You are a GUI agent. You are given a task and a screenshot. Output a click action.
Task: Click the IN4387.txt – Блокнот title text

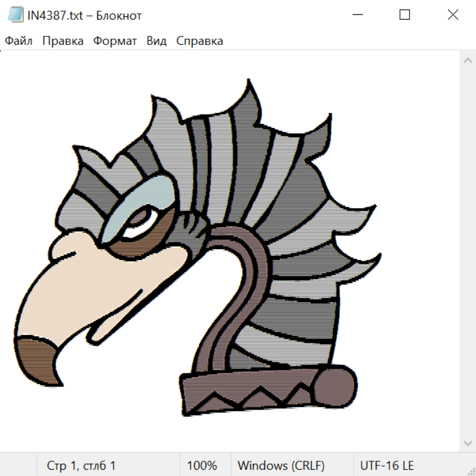tap(85, 15)
